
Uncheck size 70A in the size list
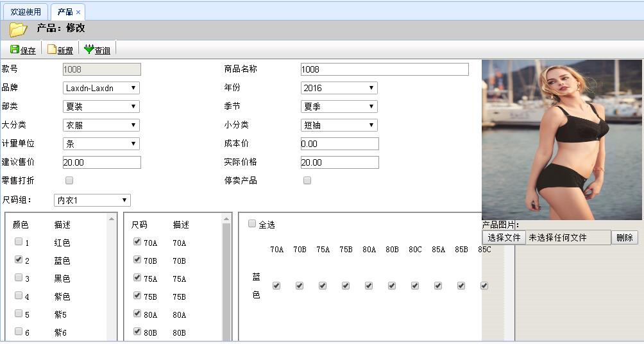coord(137,242)
